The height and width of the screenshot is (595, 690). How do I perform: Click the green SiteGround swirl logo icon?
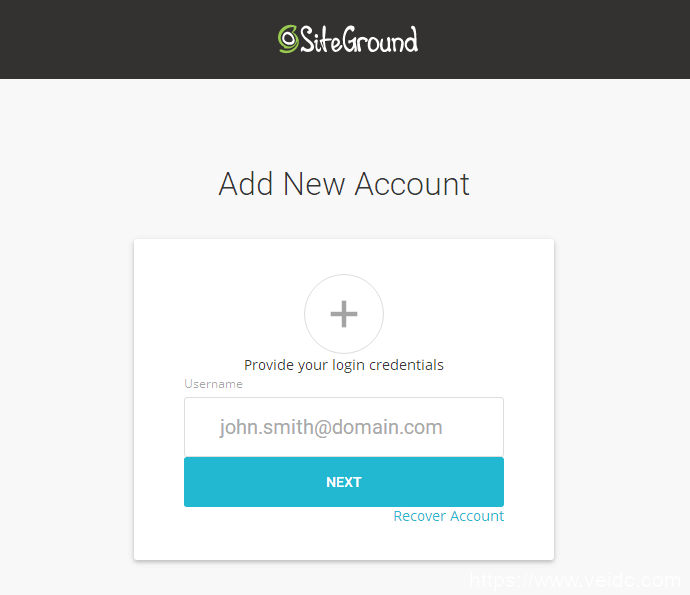[288, 39]
